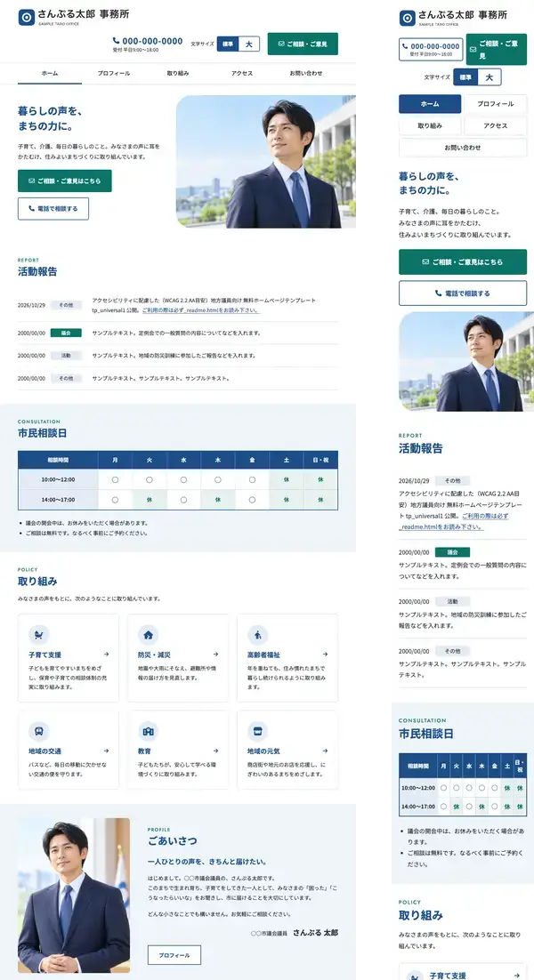Set font size to 大 in mobile layout
The image size is (534, 980).
(489, 76)
